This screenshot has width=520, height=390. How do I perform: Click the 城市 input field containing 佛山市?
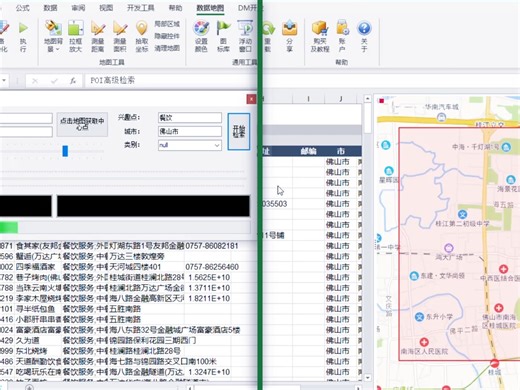(190, 131)
